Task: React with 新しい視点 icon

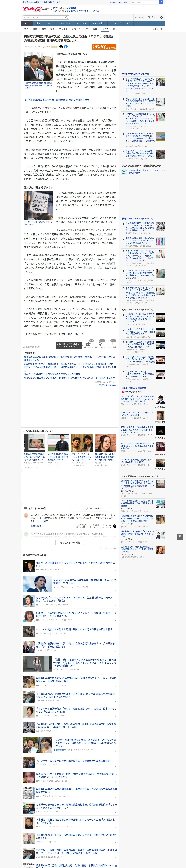Action: tap(112, 344)
